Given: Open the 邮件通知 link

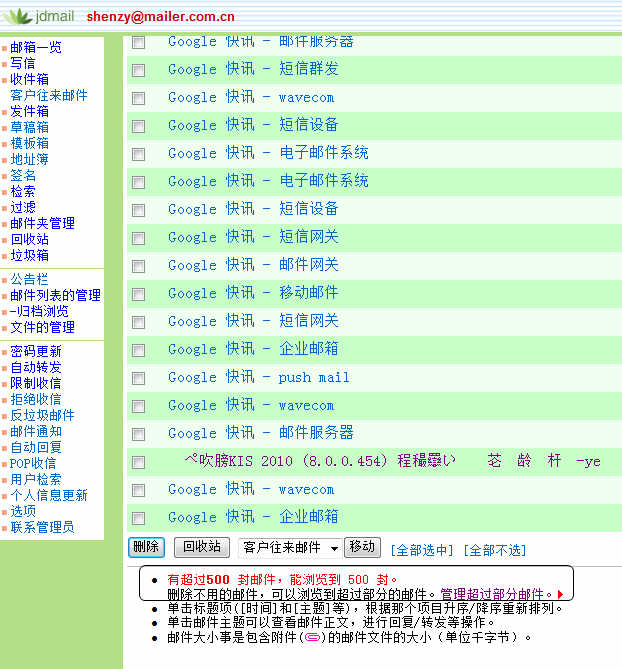Looking at the screenshot, I should pos(36,431).
